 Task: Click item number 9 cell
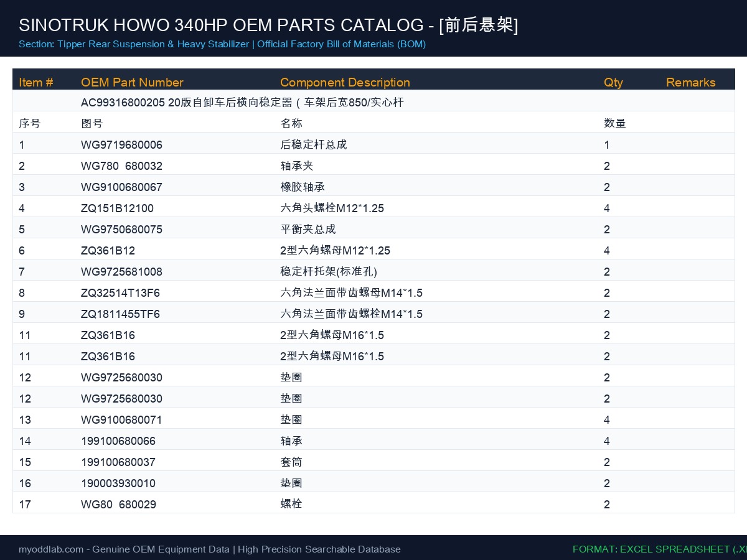22,314
